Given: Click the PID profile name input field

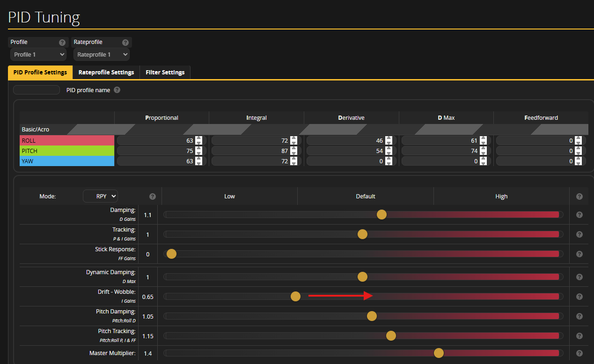Looking at the screenshot, I should (37, 90).
